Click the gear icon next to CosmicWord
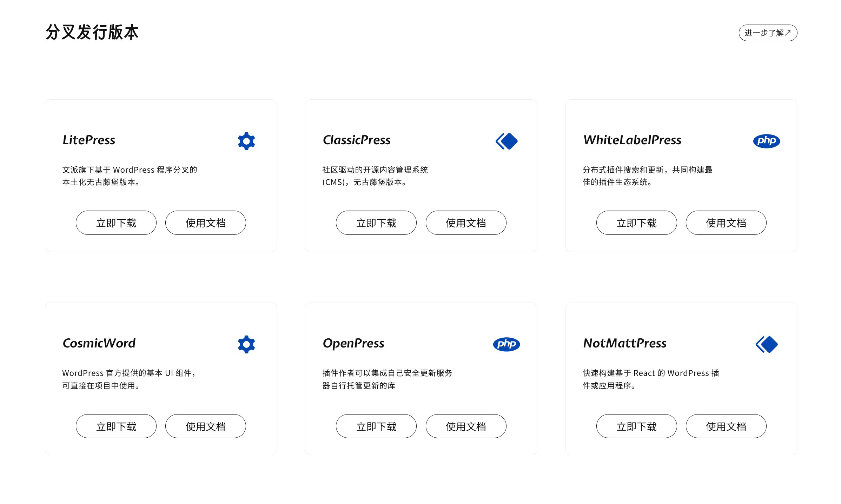Image resolution: width=841 pixels, height=504 pixels. click(246, 344)
